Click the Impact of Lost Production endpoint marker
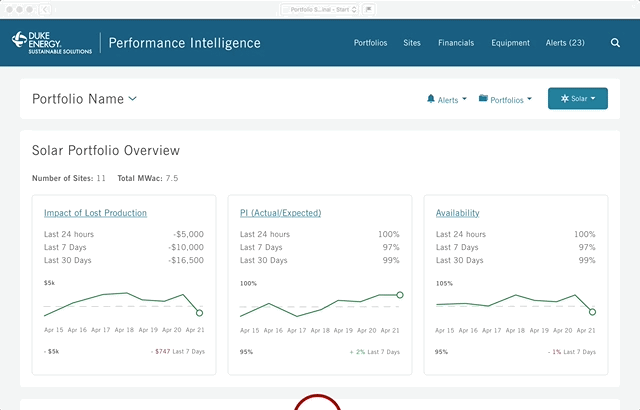 (199, 313)
